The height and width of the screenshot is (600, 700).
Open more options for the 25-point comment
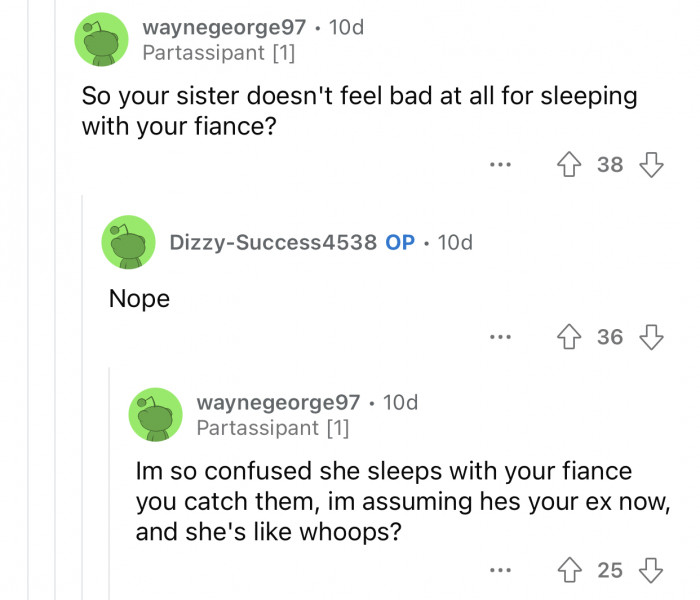[501, 570]
